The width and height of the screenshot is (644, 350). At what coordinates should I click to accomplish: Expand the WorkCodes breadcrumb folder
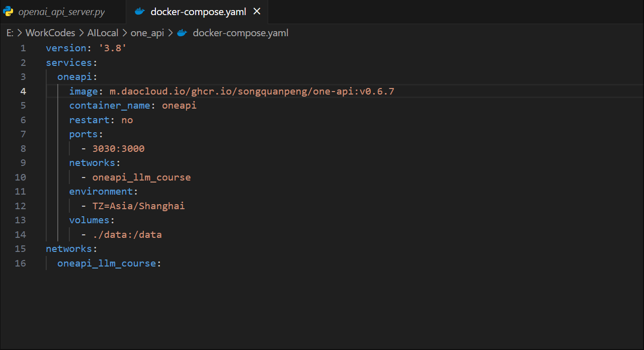(50, 33)
